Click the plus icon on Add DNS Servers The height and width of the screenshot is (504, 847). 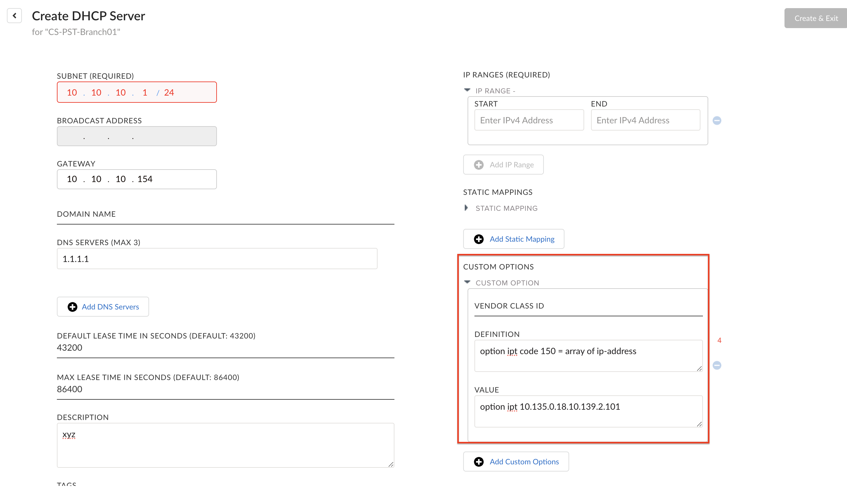73,307
